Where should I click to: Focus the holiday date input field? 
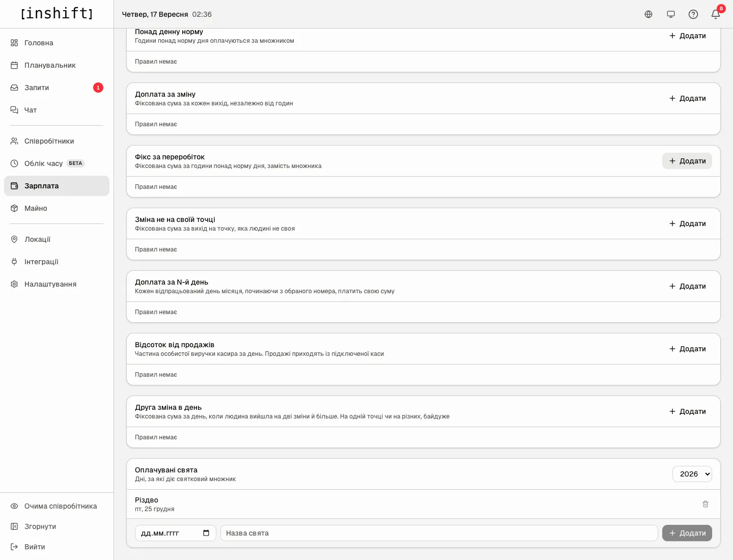coord(176,533)
